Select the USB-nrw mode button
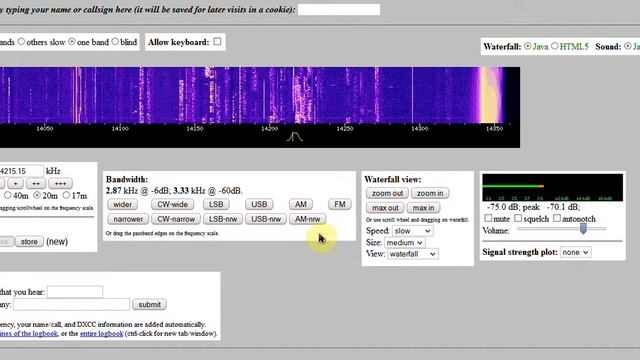This screenshot has height=360, width=640. (266, 219)
